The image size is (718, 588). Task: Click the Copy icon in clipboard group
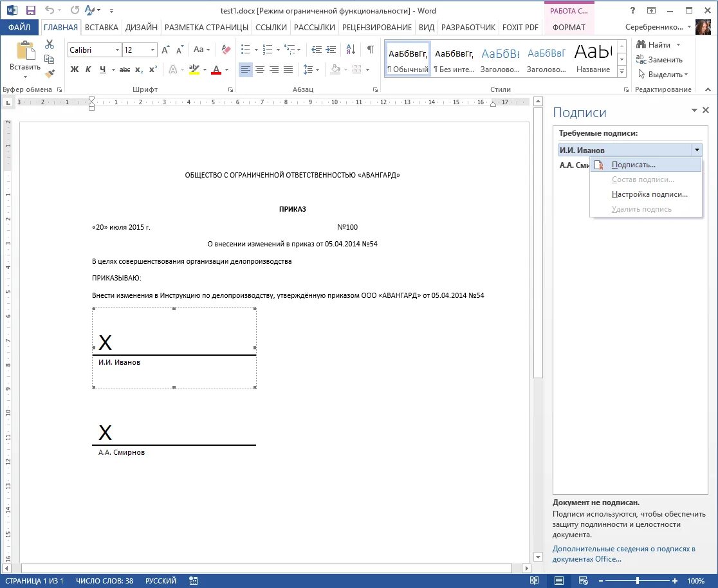[x=50, y=59]
